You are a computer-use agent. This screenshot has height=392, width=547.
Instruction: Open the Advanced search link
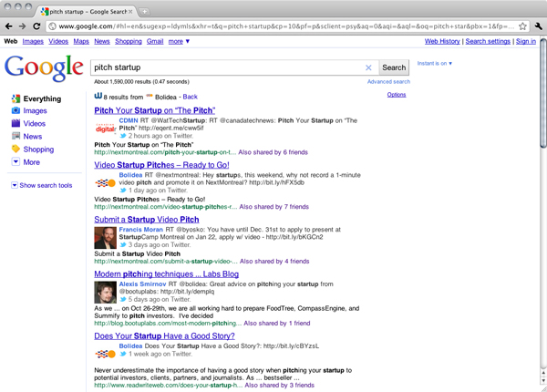click(388, 82)
